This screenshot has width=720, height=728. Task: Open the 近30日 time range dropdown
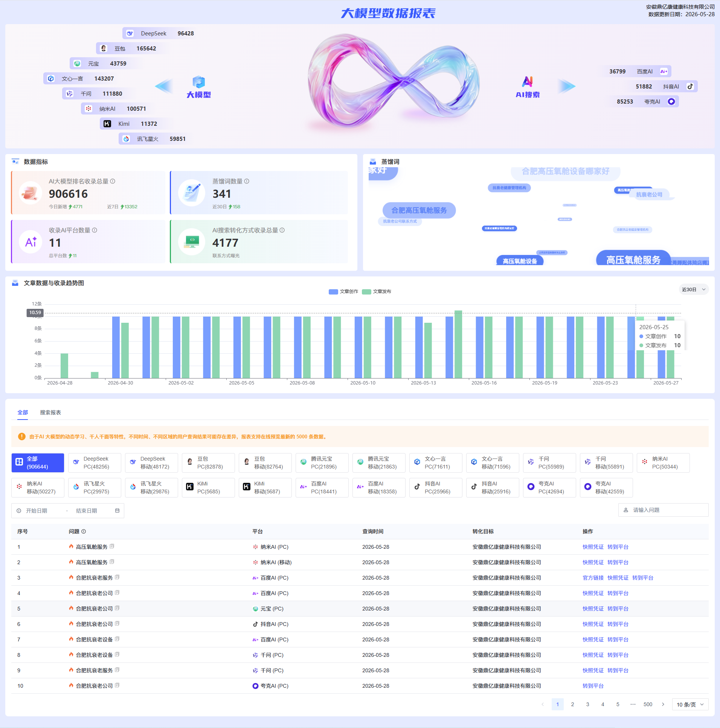pyautogui.click(x=693, y=289)
